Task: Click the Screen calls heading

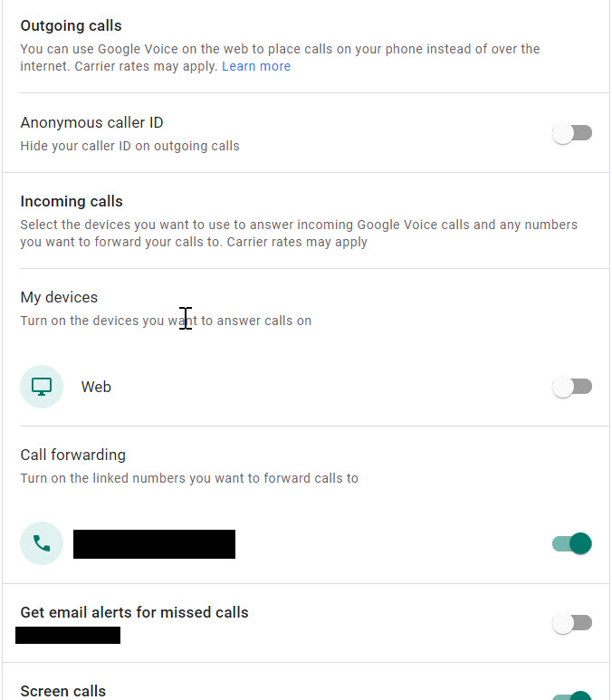Action: coord(63,691)
